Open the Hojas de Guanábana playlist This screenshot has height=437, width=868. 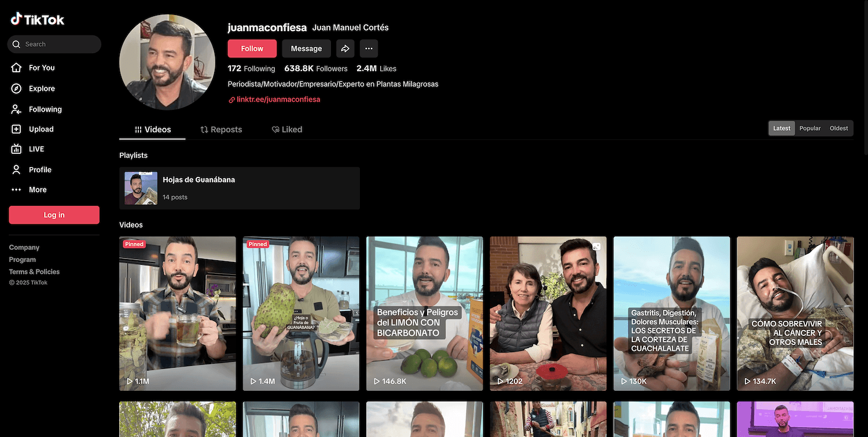pos(239,188)
